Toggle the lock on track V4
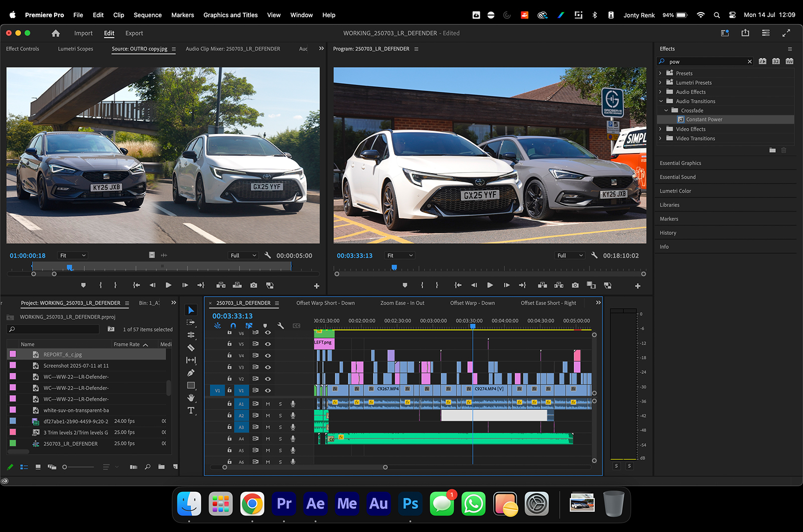 (229, 355)
